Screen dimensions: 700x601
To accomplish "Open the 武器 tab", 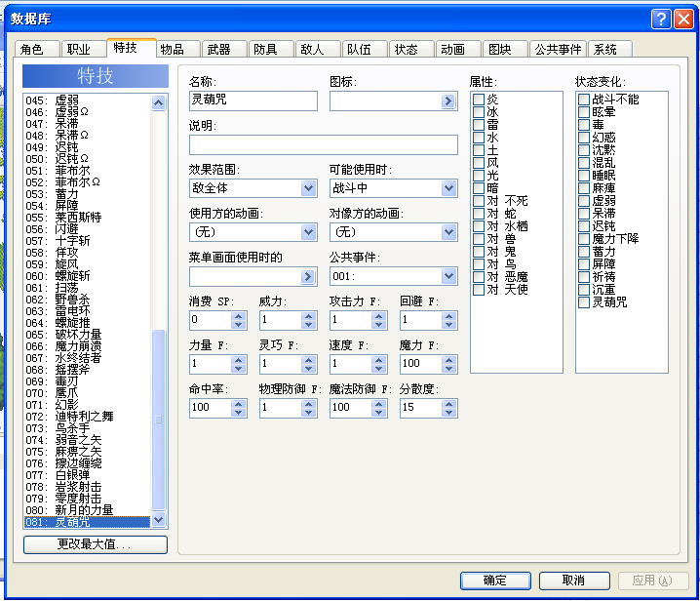I will click(224, 49).
